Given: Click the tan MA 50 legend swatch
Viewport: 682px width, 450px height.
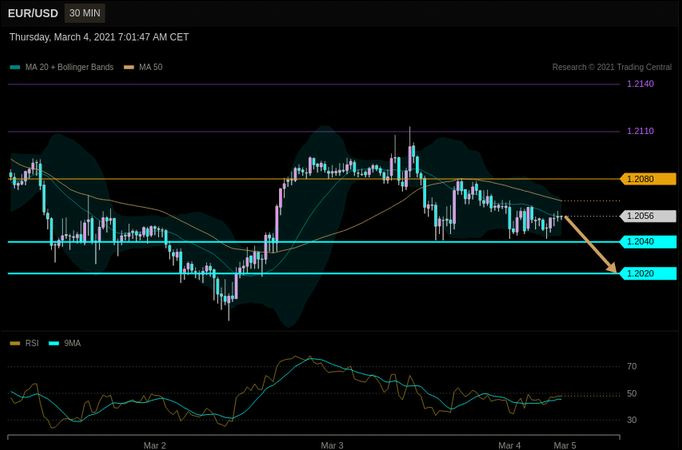Looking at the screenshot, I should [x=129, y=67].
